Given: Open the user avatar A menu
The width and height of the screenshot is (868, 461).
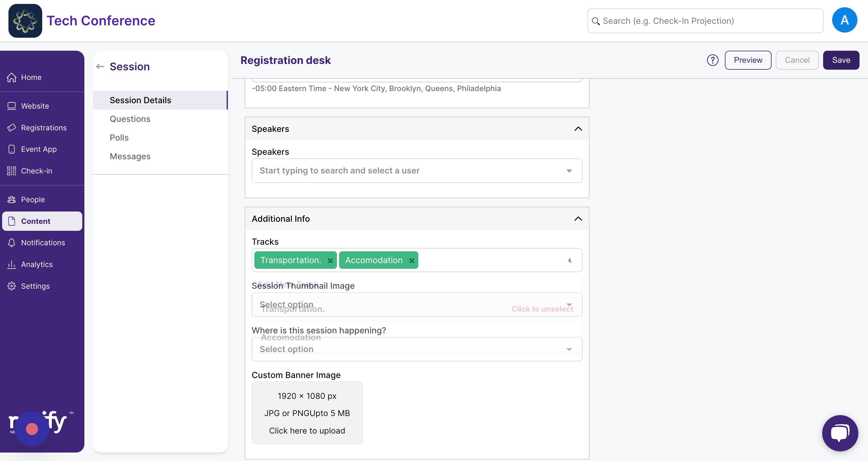Looking at the screenshot, I should tap(844, 20).
